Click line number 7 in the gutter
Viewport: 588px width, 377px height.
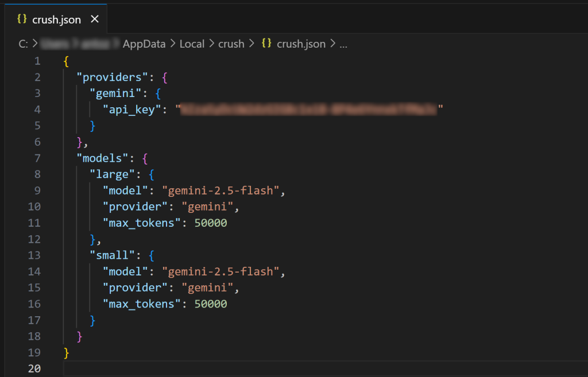37,158
